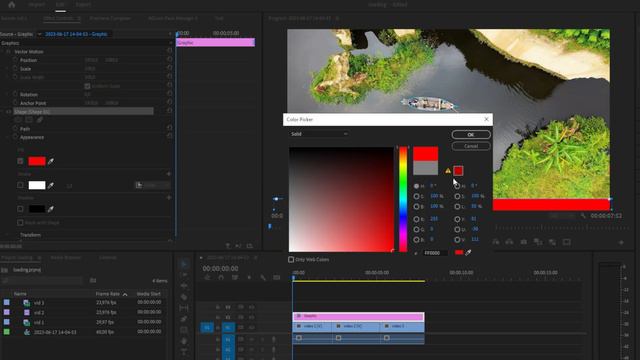Click the rectangle mask icon under Shape
The height and width of the screenshot is (360, 640).
pos(29,120)
